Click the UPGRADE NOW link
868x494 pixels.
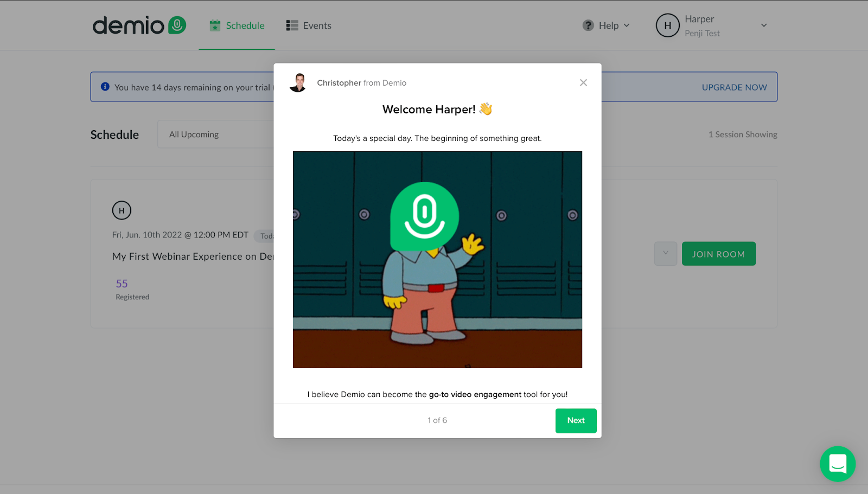[735, 87]
